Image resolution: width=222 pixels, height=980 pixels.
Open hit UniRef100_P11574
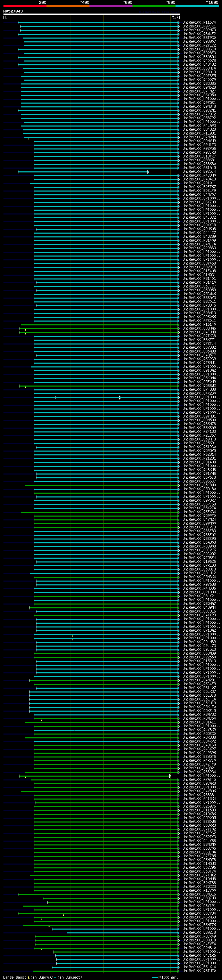[x=199, y=23]
